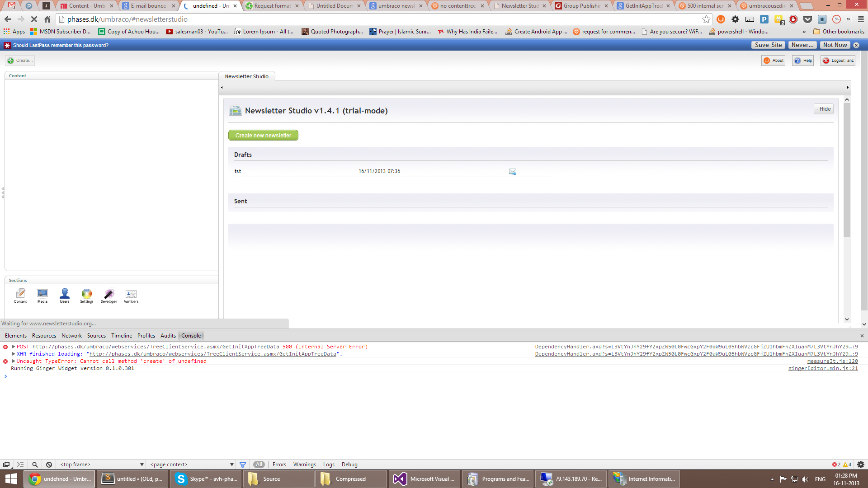The width and height of the screenshot is (868, 488).
Task: Filter console by Debug
Action: 349,465
